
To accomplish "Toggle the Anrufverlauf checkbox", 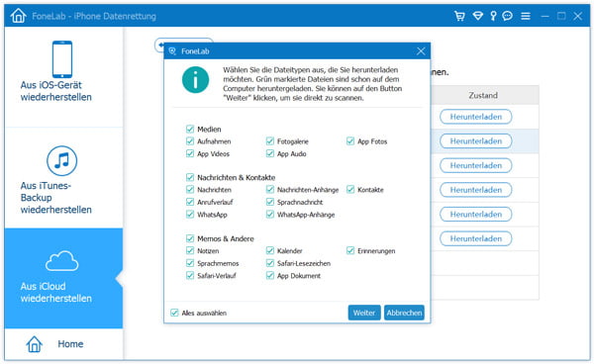I will (x=190, y=202).
